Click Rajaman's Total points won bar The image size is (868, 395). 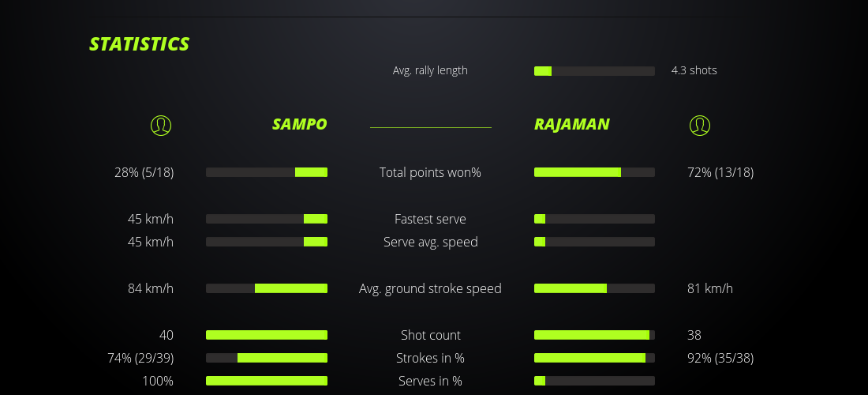[x=594, y=172]
